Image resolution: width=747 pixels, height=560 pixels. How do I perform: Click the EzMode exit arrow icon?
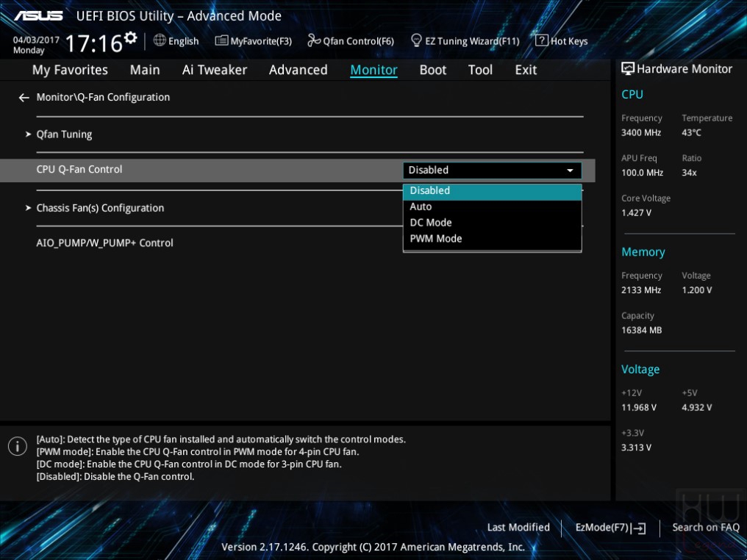pyautogui.click(x=639, y=528)
